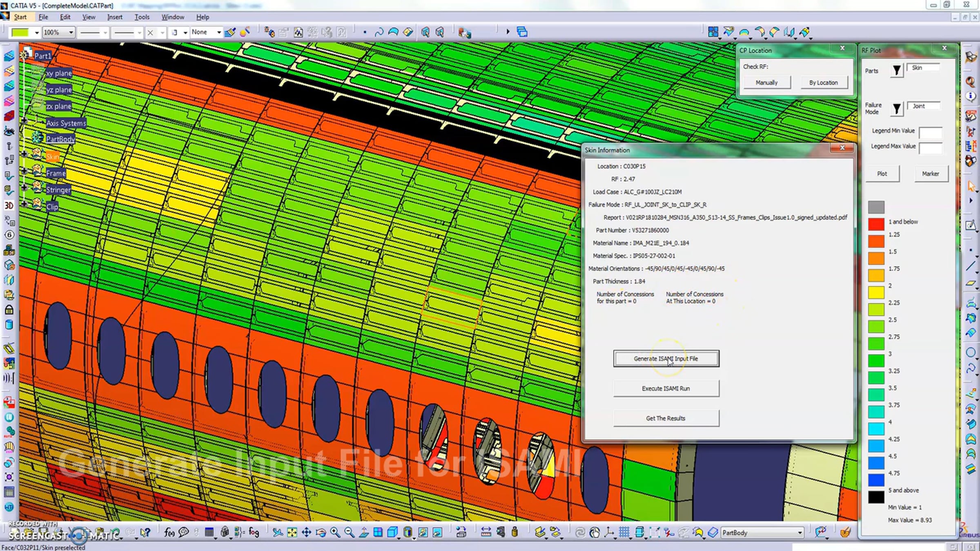Click the isometric view cube icon
The width and height of the screenshot is (980, 551).
pos(392,532)
